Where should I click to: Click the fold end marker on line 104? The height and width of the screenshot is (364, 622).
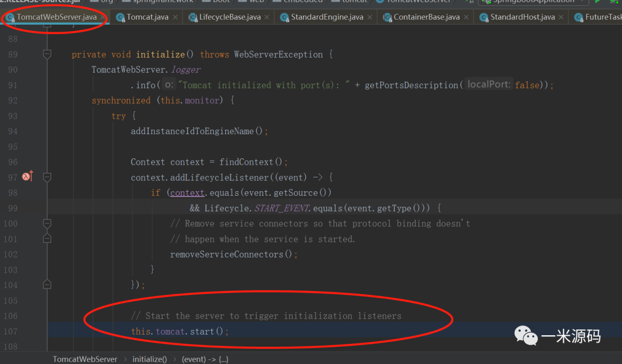point(47,285)
